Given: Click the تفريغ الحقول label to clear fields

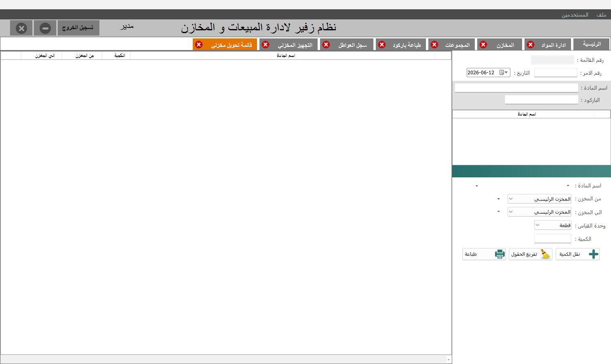Looking at the screenshot, I should click(524, 254).
